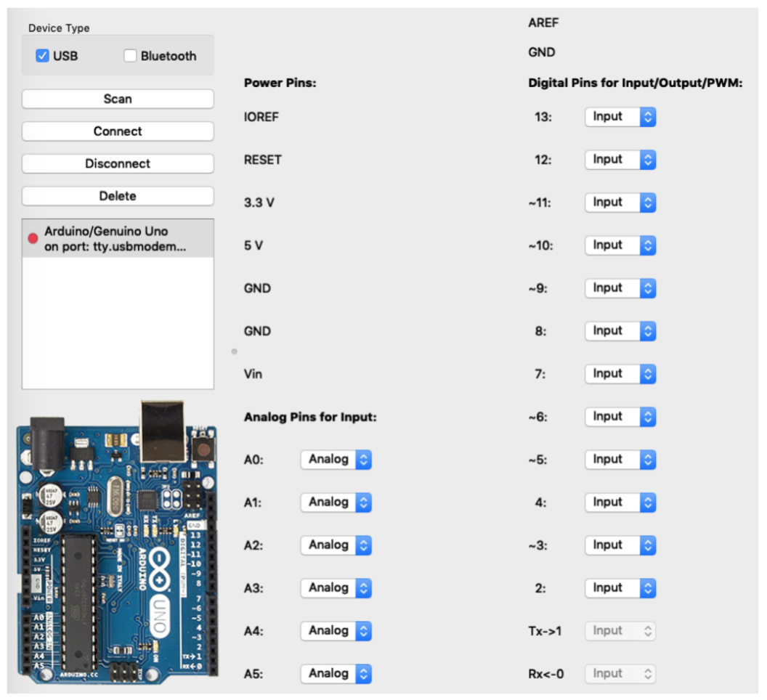The width and height of the screenshot is (767, 700).
Task: Click the Arduino Uno board image
Action: coord(118,541)
